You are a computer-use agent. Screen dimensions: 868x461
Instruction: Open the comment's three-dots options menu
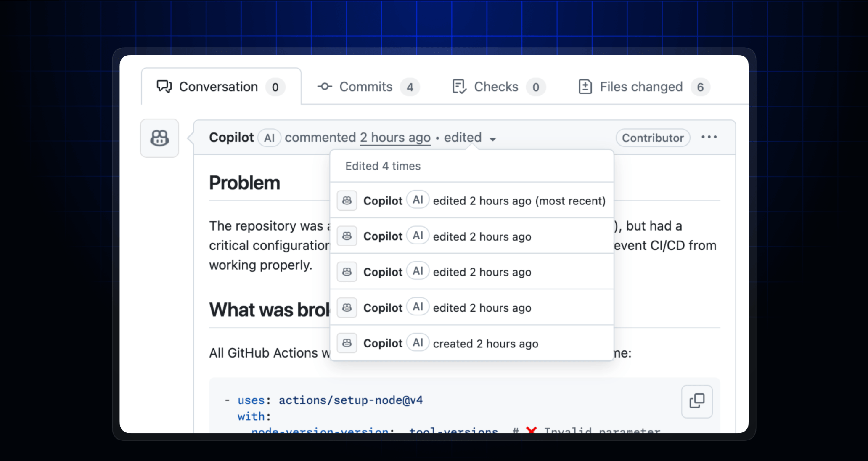point(709,137)
